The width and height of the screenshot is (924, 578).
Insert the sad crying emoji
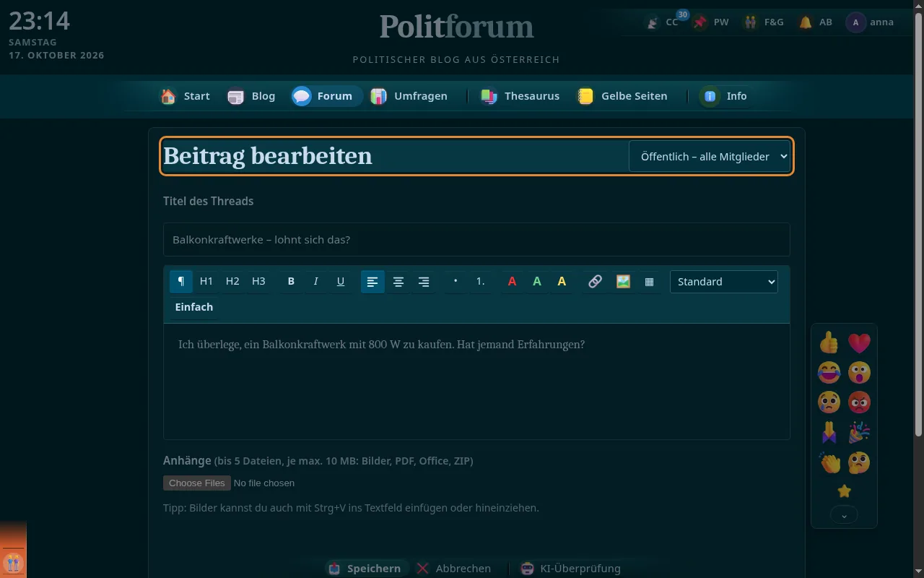tap(829, 402)
